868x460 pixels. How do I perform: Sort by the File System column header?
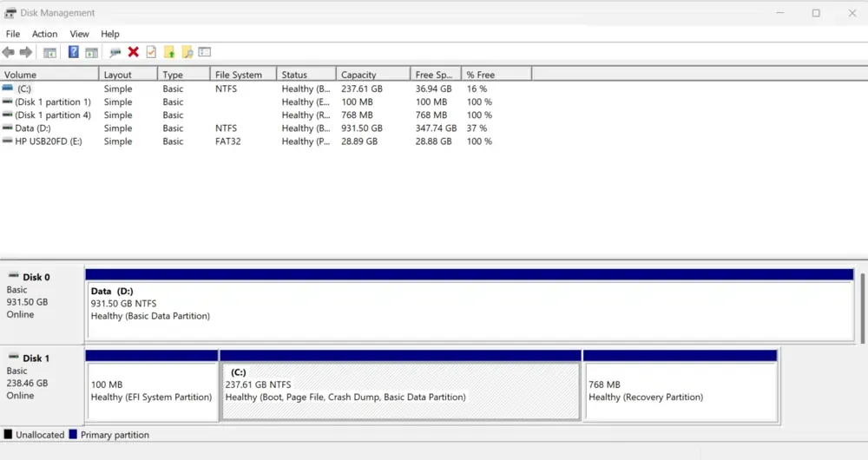click(244, 74)
